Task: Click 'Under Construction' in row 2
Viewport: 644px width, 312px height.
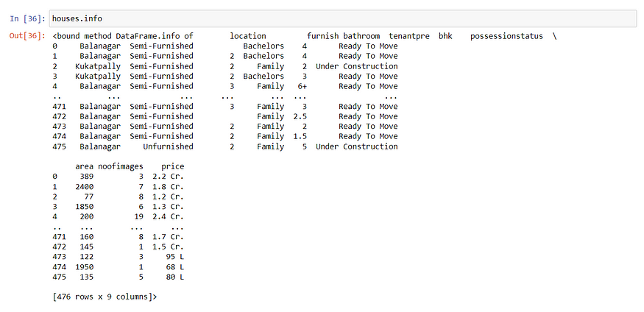Action: (356, 66)
